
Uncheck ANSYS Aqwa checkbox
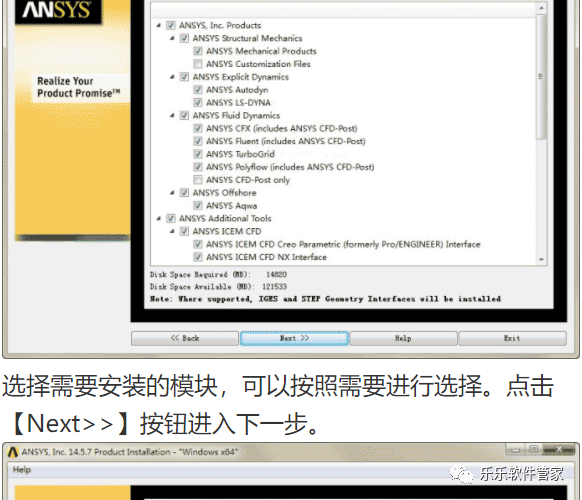pos(198,206)
